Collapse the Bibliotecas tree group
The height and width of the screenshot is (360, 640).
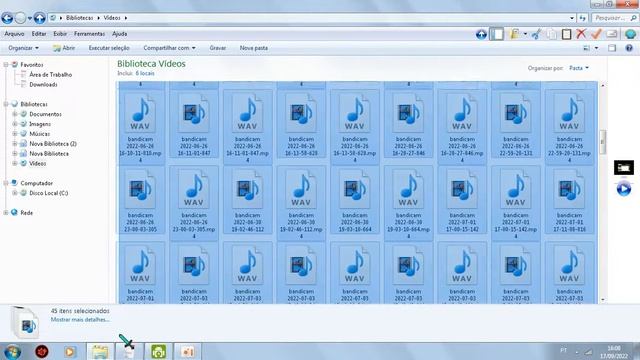pos(6,104)
